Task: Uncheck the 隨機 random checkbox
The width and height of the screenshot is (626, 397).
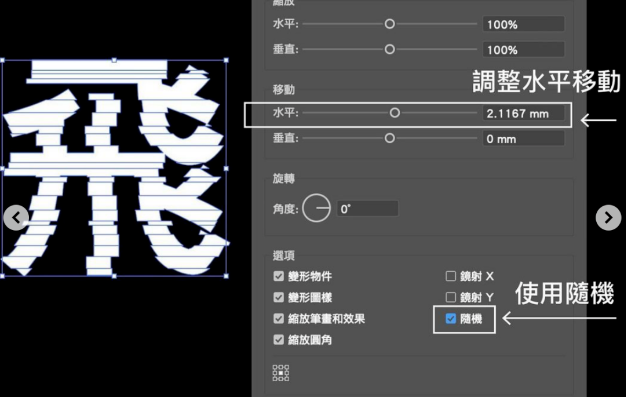Action: point(451,318)
